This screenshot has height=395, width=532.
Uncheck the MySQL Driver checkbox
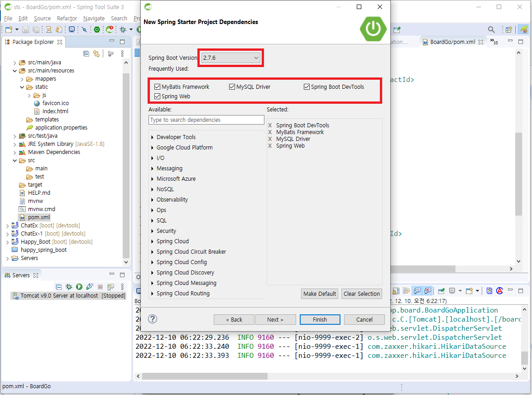(x=232, y=87)
